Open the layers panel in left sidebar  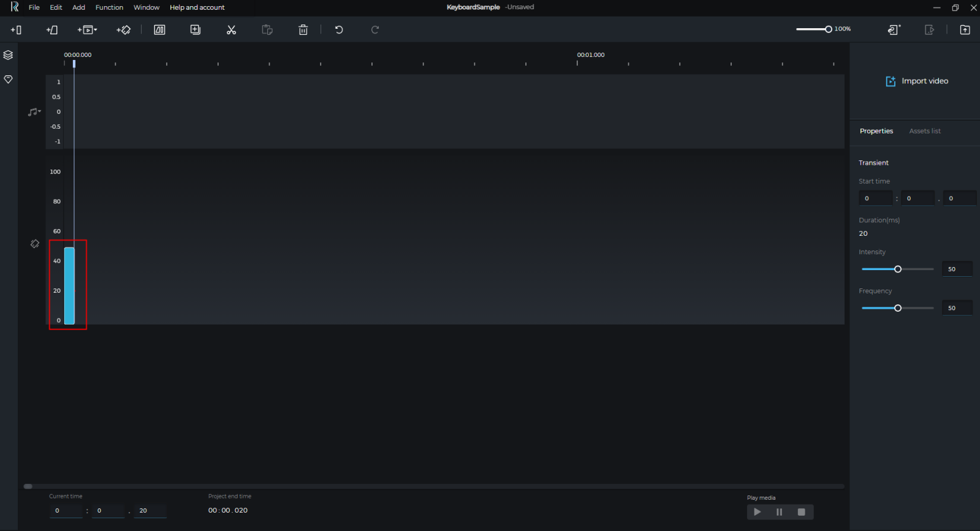coord(9,55)
